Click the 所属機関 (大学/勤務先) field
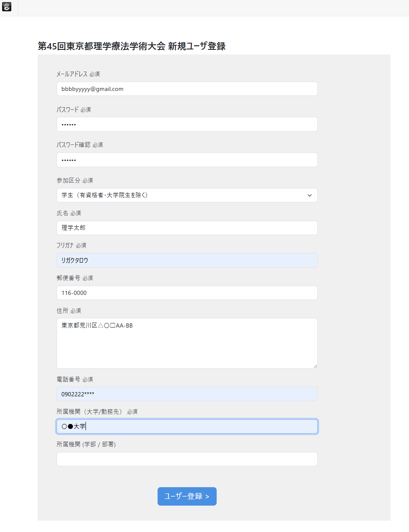This screenshot has width=409, height=532. coord(187,426)
